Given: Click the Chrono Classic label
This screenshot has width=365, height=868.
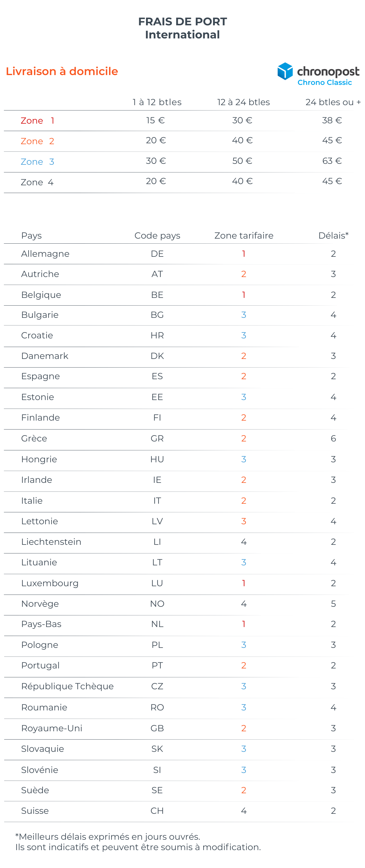Looking at the screenshot, I should [324, 83].
